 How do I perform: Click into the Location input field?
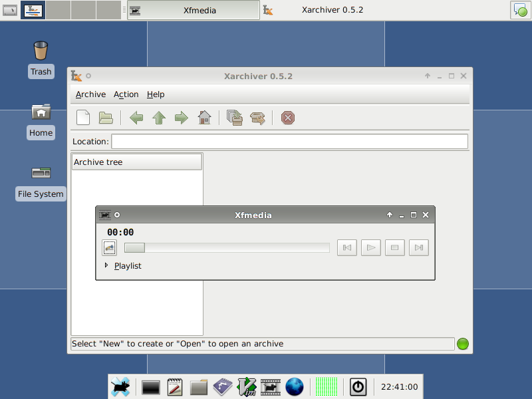[290, 142]
